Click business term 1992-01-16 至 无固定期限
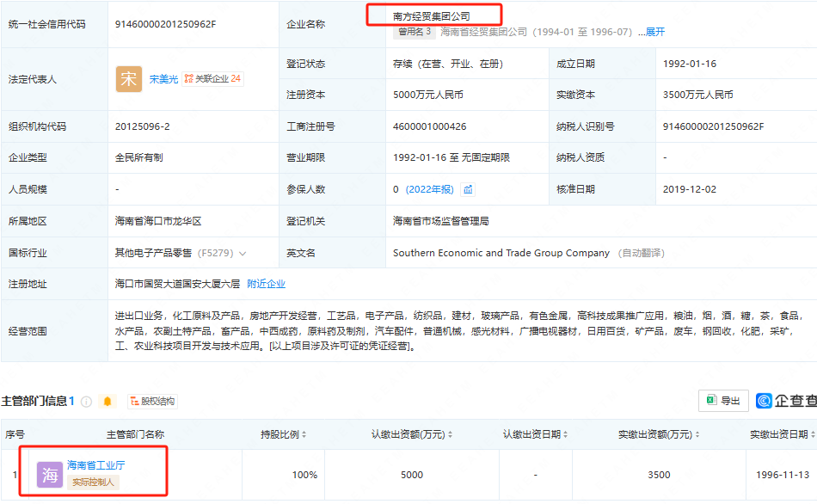 [451, 157]
